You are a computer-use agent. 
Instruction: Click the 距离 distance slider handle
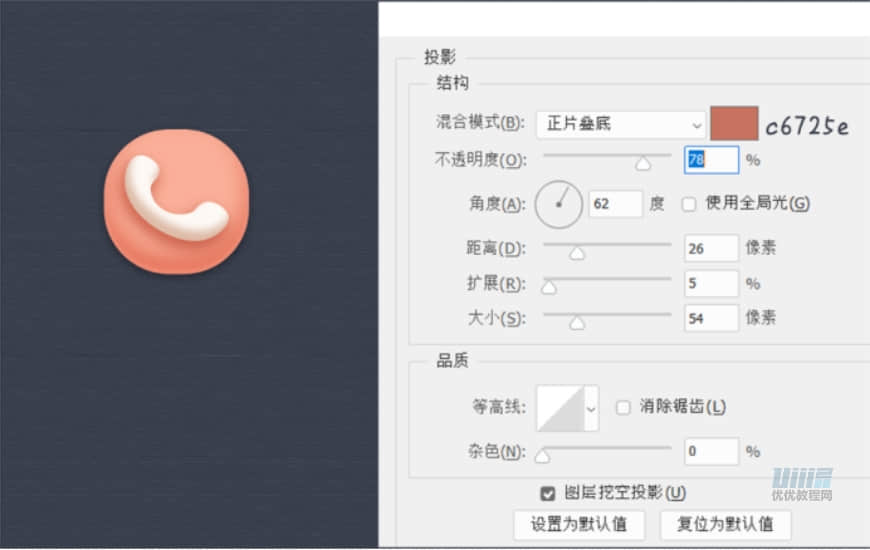(x=577, y=254)
